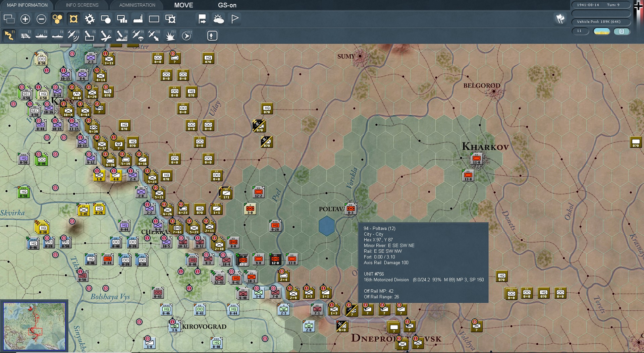The height and width of the screenshot is (353, 644).
Task: Select the 8-3 unit at Poltava
Action: click(351, 209)
